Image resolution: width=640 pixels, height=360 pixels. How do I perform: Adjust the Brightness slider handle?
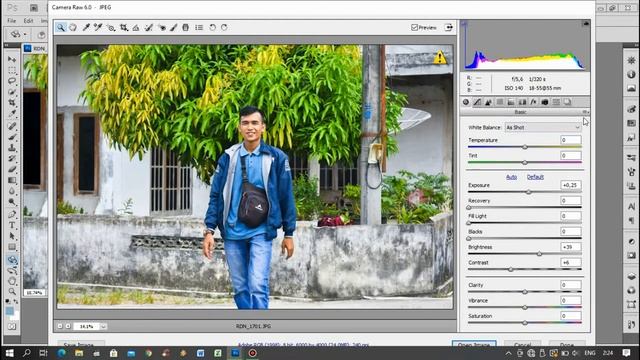pyautogui.click(x=539, y=254)
